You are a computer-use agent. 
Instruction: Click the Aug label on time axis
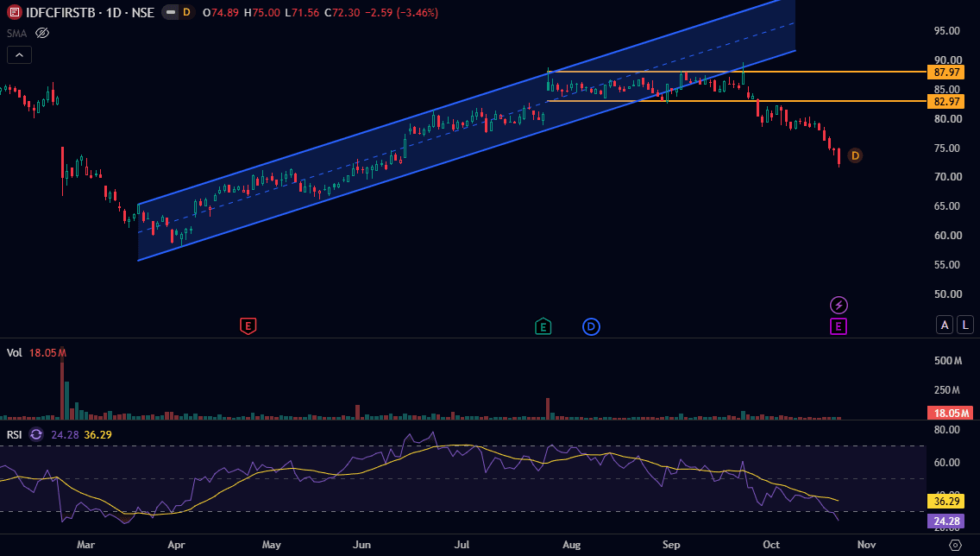[571, 545]
